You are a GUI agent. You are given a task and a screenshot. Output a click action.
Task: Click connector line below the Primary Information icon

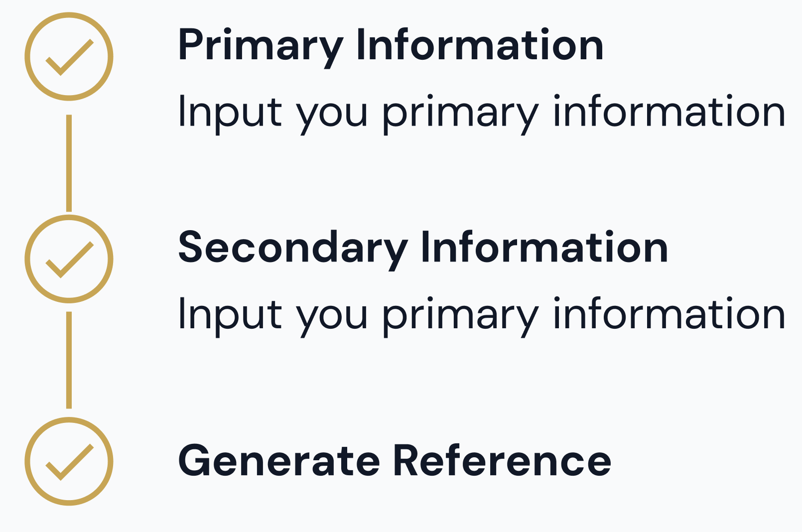69,163
